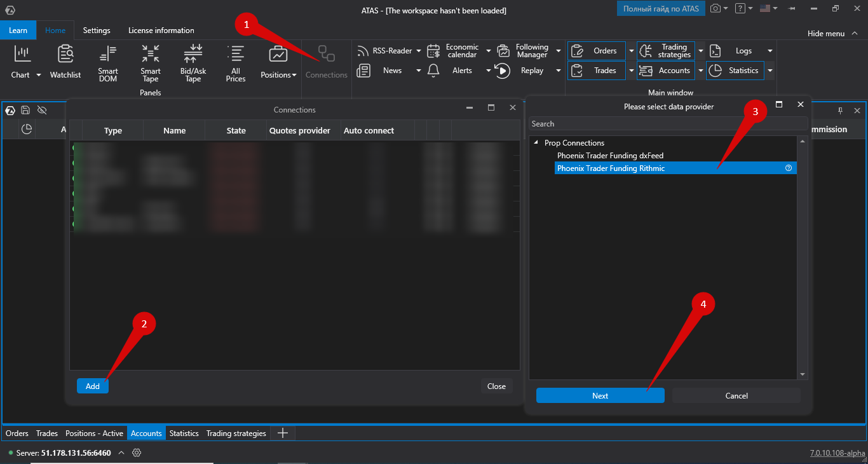Image resolution: width=868 pixels, height=464 pixels.
Task: Click the Search field in provider dialog
Action: 668,124
